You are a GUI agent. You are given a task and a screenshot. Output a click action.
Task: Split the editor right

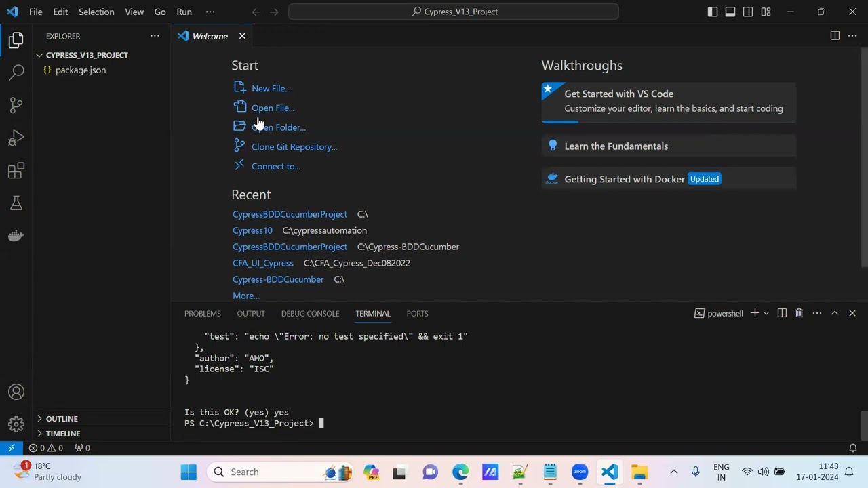tap(835, 36)
